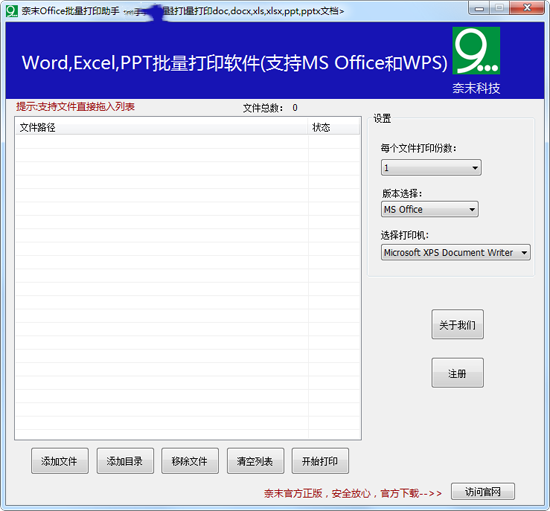The width and height of the screenshot is (550, 511).
Task: Click the banner title Word,Excel,PPT批量打印软件
Action: tap(234, 63)
